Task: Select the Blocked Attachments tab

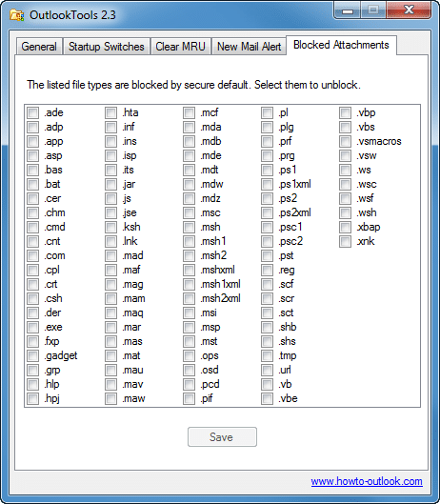Action: [x=341, y=45]
